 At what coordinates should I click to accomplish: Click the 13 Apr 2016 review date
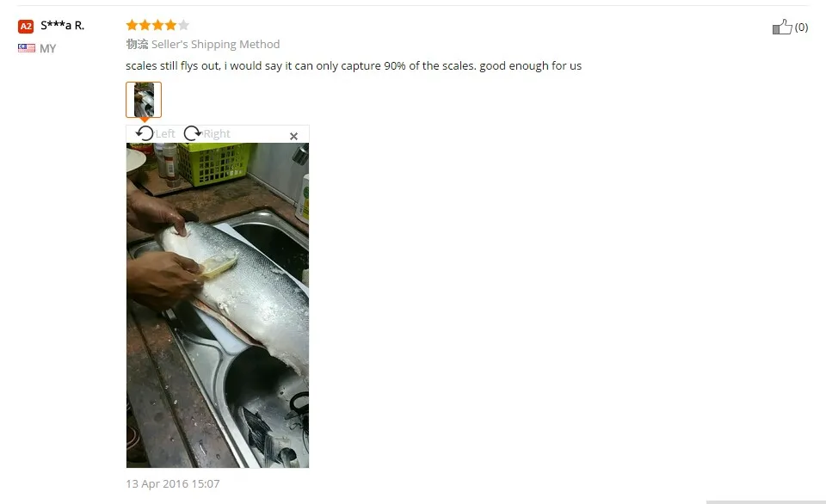coord(173,483)
